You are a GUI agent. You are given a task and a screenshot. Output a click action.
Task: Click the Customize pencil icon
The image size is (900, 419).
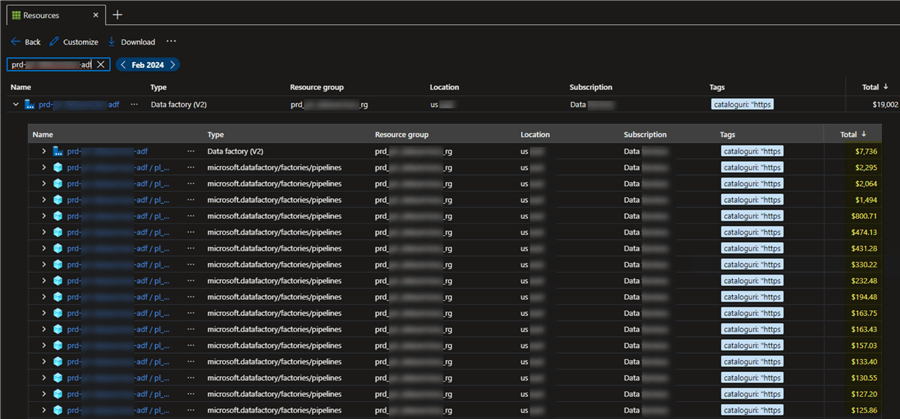[x=55, y=42]
